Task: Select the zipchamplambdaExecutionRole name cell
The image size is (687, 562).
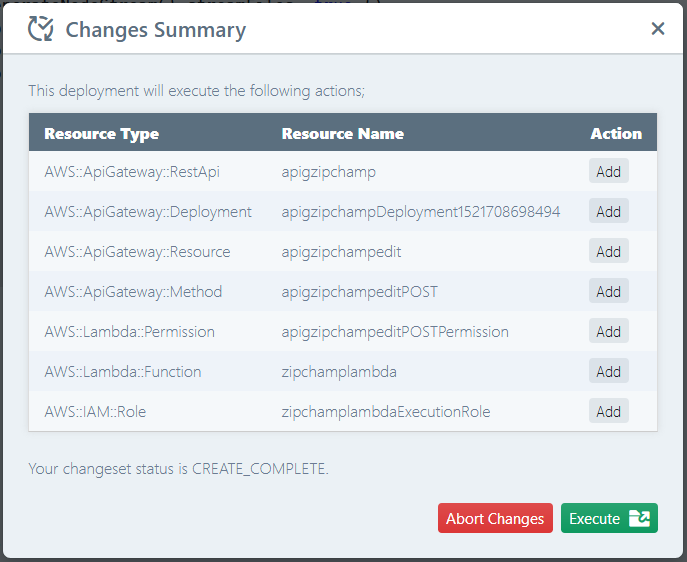Action: pos(386,411)
